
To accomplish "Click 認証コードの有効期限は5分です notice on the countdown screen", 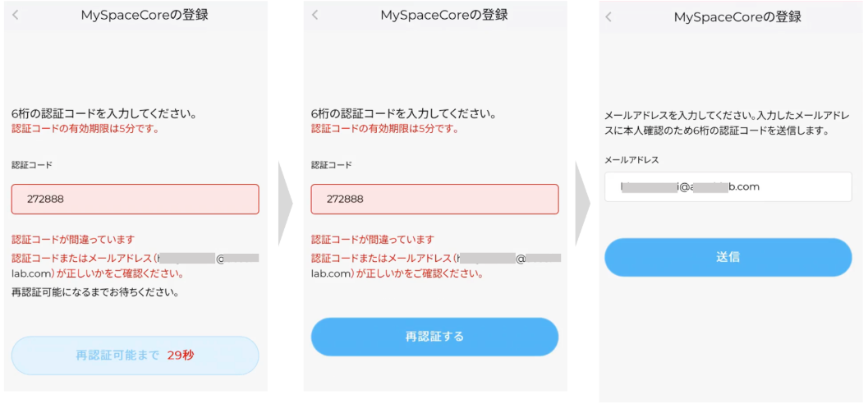I will click(85, 129).
